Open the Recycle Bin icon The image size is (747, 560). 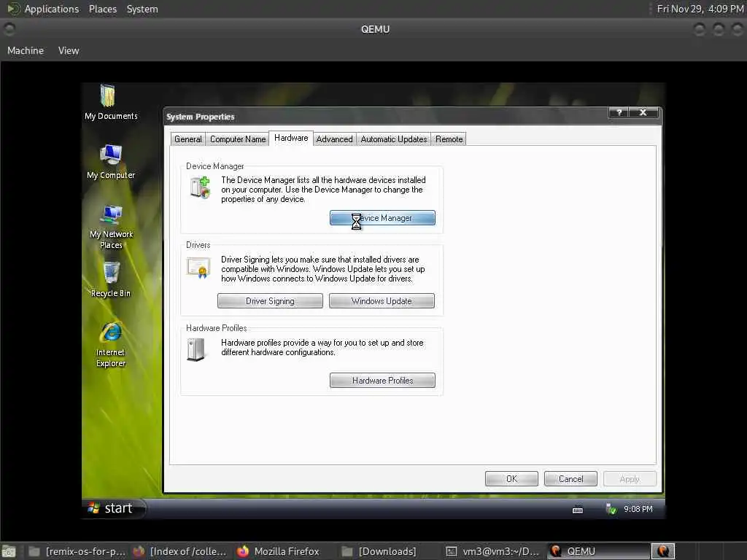pos(111,279)
